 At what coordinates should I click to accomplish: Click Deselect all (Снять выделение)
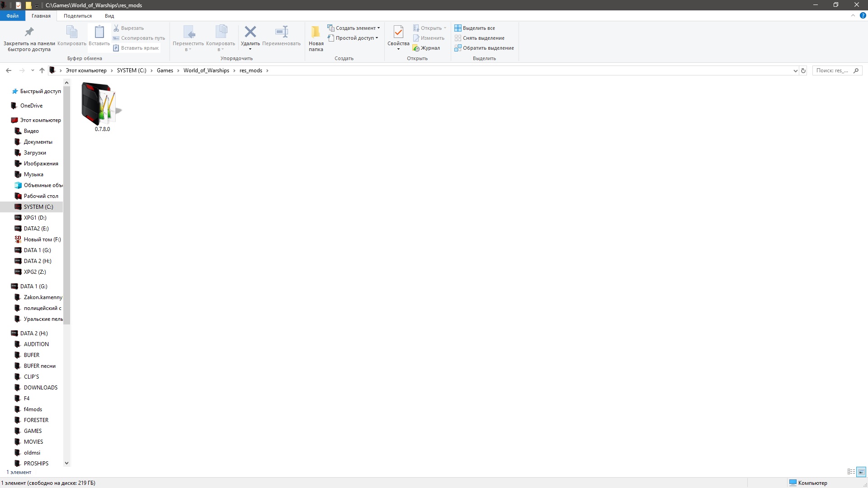coord(480,38)
